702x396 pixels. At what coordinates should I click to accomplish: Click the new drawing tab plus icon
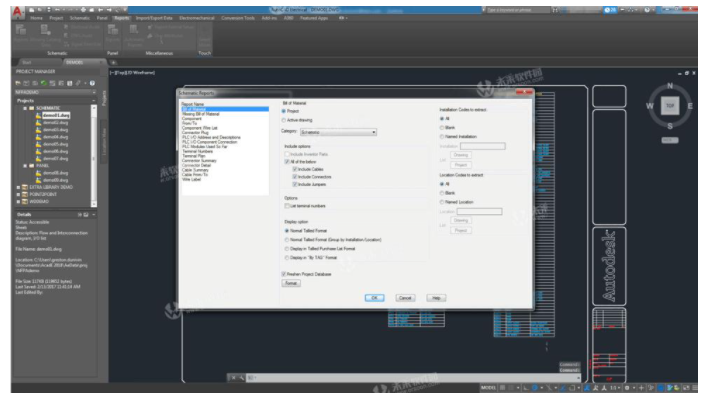[x=114, y=62]
